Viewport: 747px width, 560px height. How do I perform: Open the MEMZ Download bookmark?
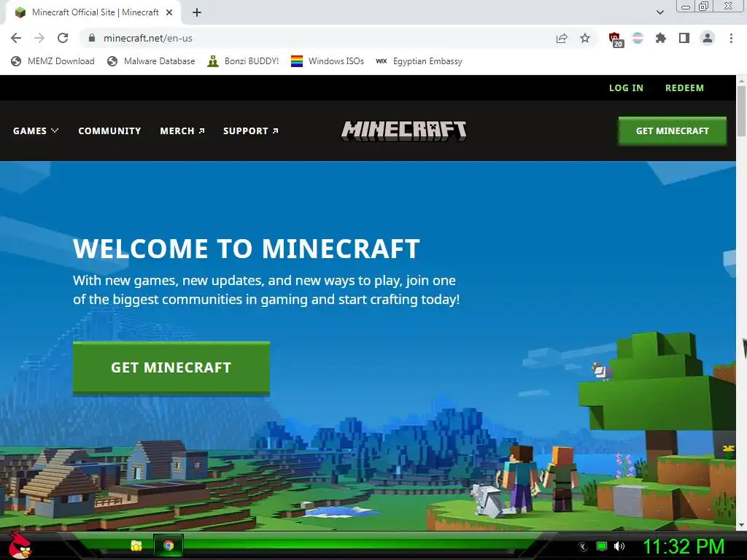[x=53, y=61]
